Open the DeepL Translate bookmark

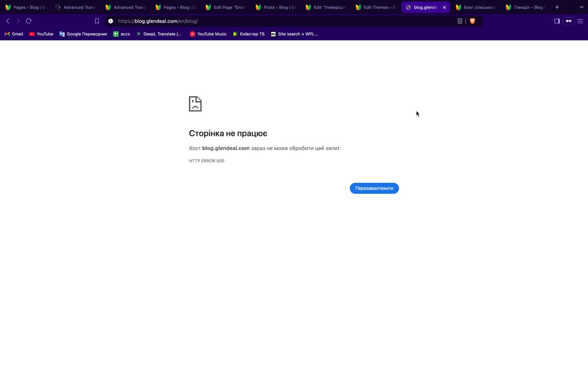coord(158,34)
